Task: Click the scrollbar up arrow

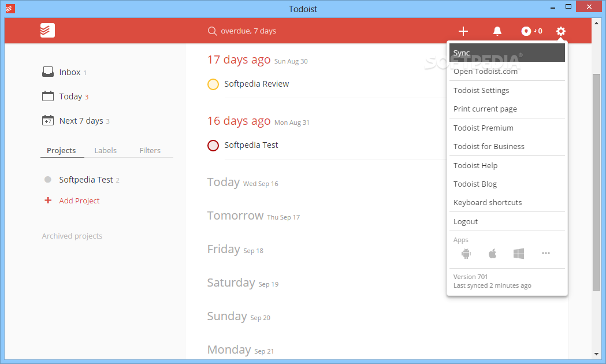Action: tap(596, 23)
